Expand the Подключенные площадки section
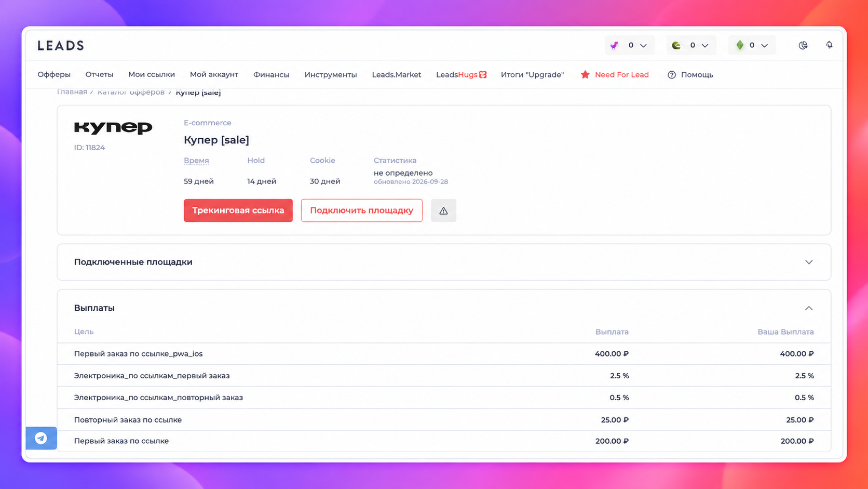 click(444, 262)
